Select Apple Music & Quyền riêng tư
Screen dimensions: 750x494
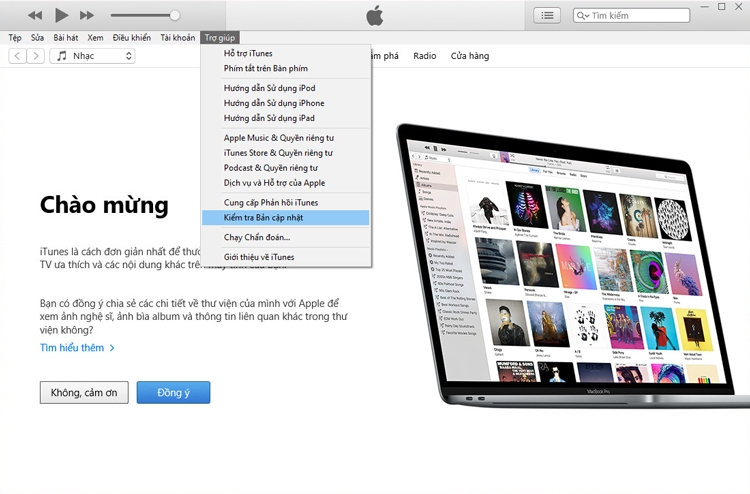click(x=286, y=138)
